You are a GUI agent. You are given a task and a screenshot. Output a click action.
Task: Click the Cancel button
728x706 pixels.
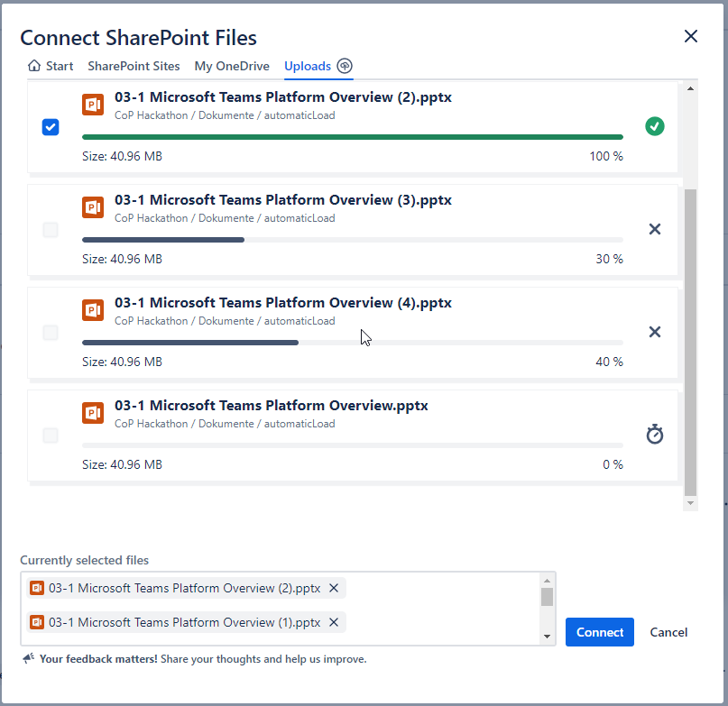(x=668, y=632)
